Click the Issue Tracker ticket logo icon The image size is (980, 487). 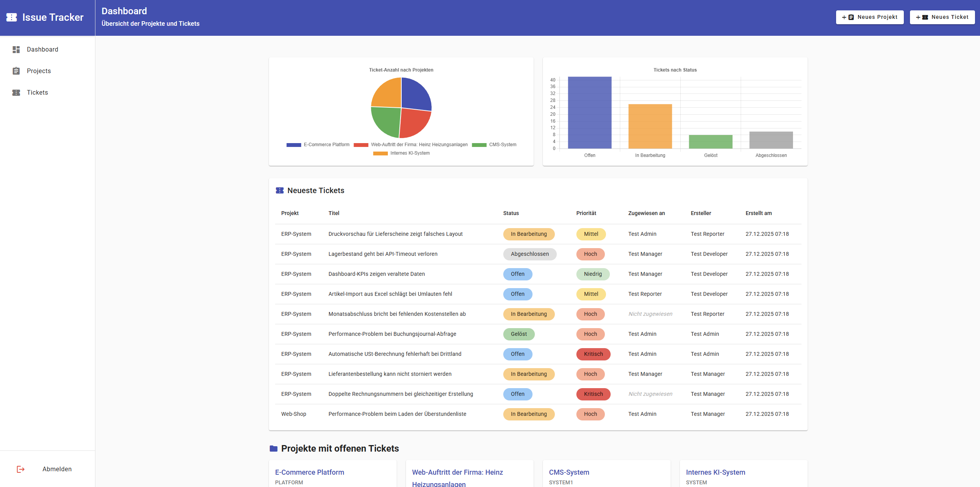tap(12, 17)
